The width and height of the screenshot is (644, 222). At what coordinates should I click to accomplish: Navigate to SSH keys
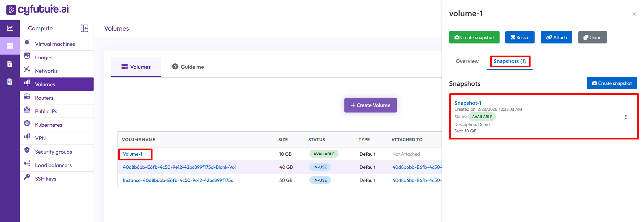pos(45,179)
